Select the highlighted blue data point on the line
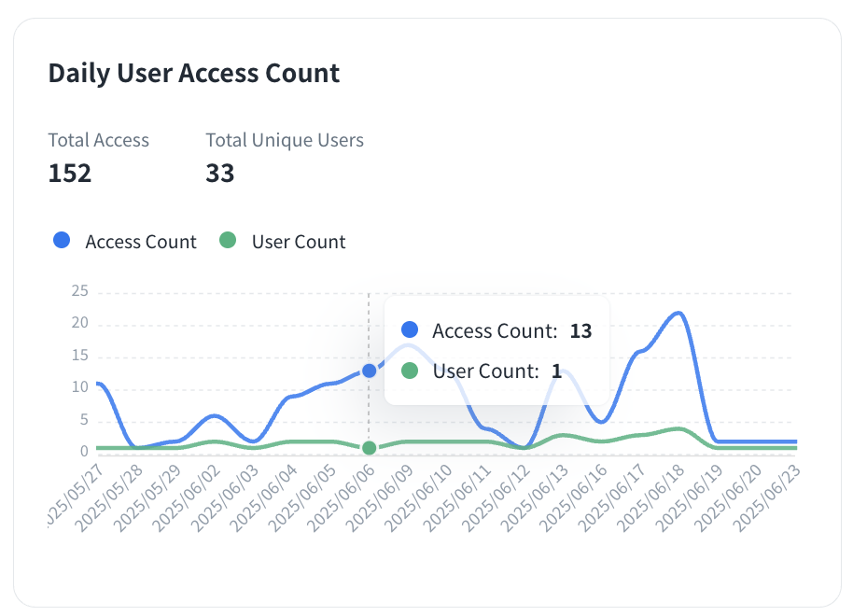 click(x=369, y=371)
